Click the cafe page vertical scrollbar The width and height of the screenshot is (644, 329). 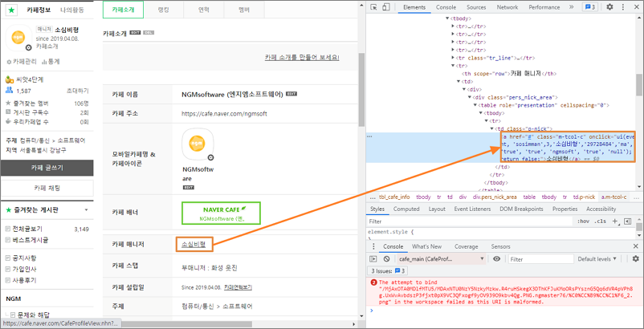pos(362,90)
